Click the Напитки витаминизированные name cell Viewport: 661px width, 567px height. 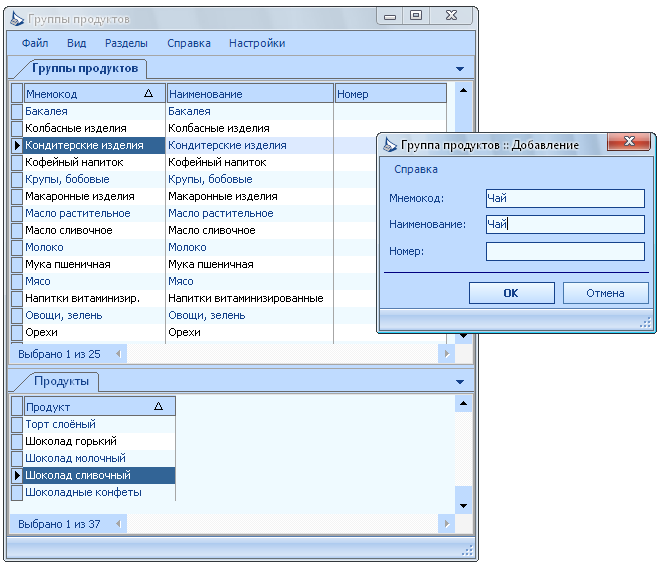click(250, 298)
